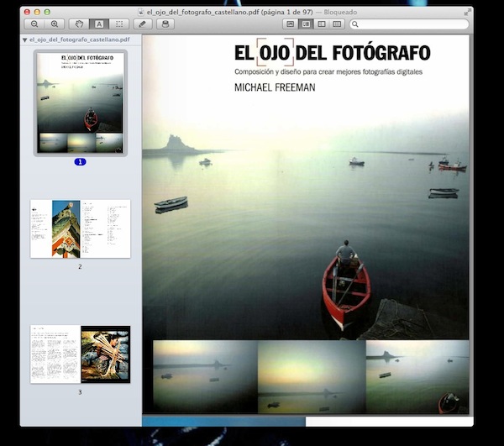Click the MICHAEL FREEMAN author text

(275, 87)
